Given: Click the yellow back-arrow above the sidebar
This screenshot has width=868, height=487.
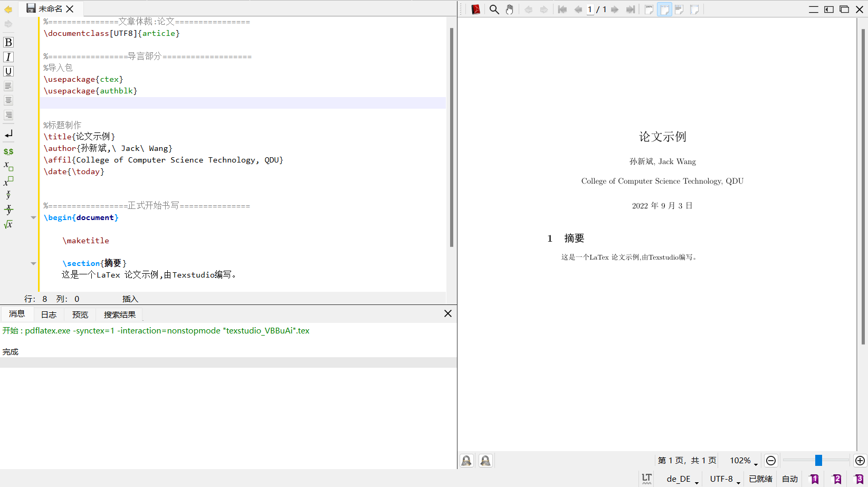Looking at the screenshot, I should point(8,9).
